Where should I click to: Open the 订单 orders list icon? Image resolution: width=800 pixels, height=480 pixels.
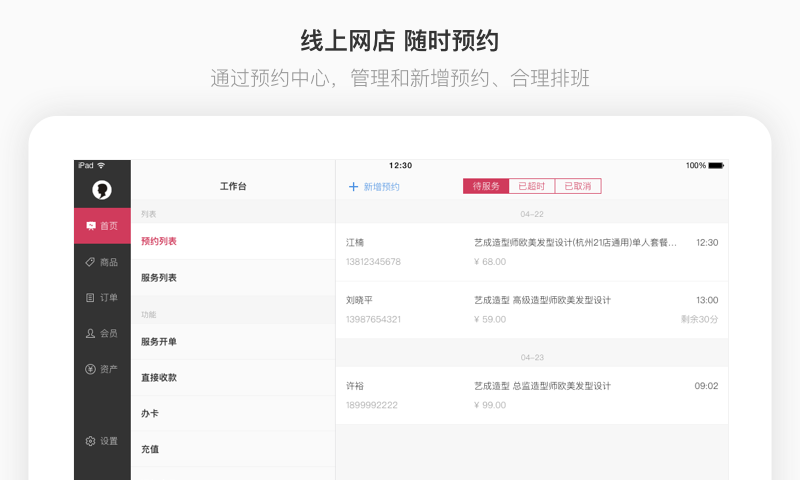90,297
